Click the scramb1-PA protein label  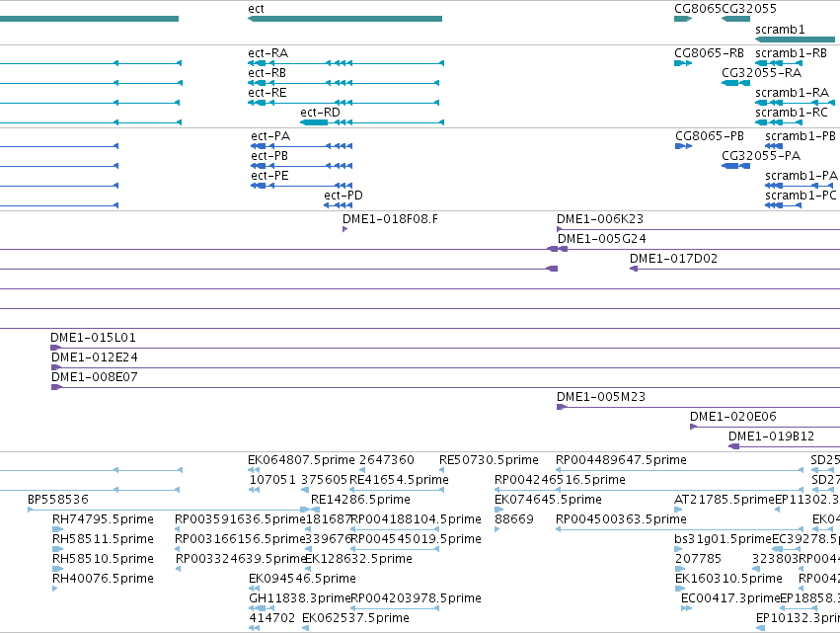[x=801, y=176]
